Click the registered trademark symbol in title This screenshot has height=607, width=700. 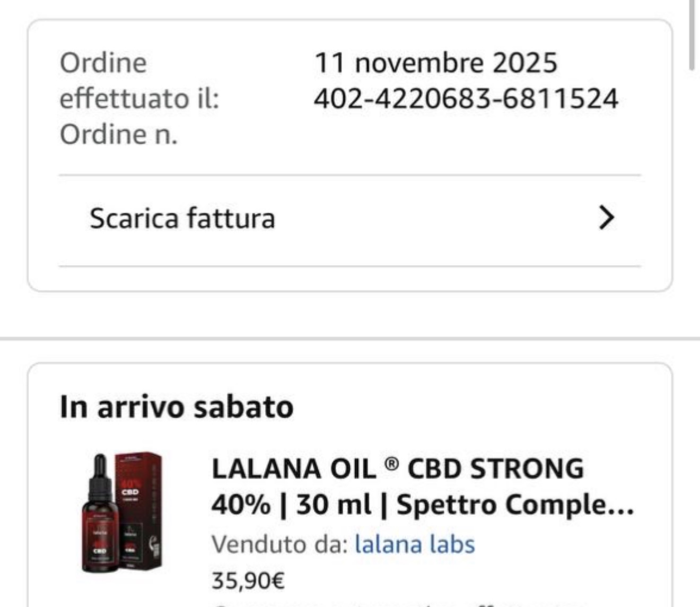coord(391,464)
